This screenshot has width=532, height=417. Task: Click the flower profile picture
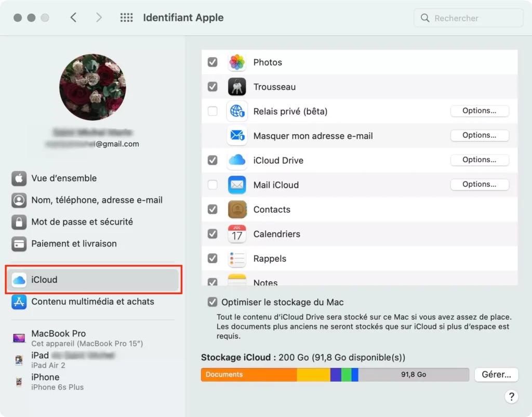(92, 87)
